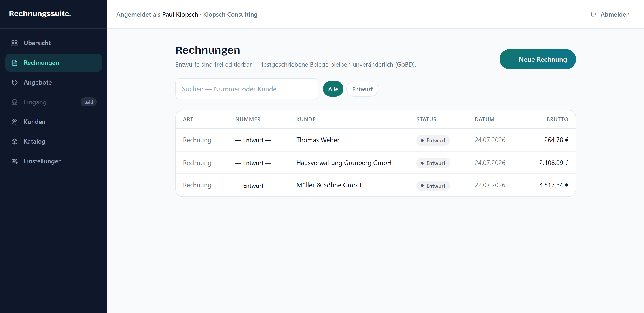644x313 pixels.
Task: Click — Entwurf — number in Thomas Weber row
Action: pyautogui.click(x=253, y=140)
